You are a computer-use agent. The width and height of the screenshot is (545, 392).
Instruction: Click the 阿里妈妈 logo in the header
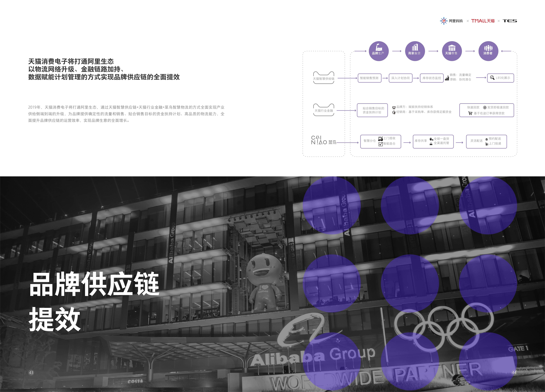[451, 21]
